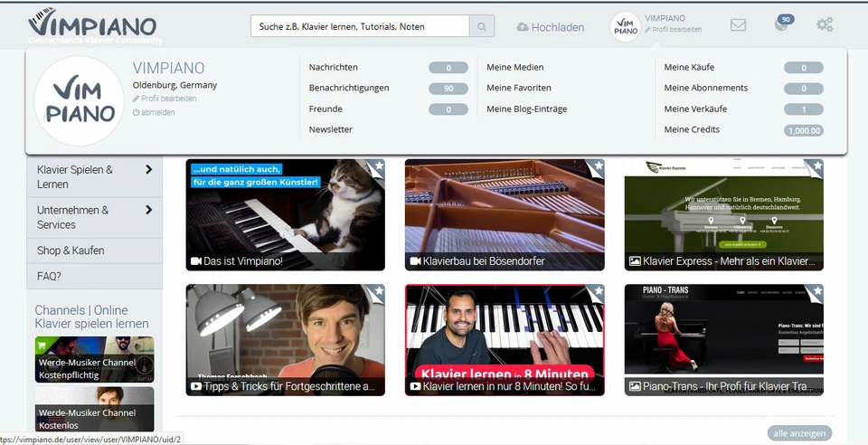Click the video camera icon beside Das ist Vimpiano
Screen dimensions: 868x445
click(x=196, y=261)
